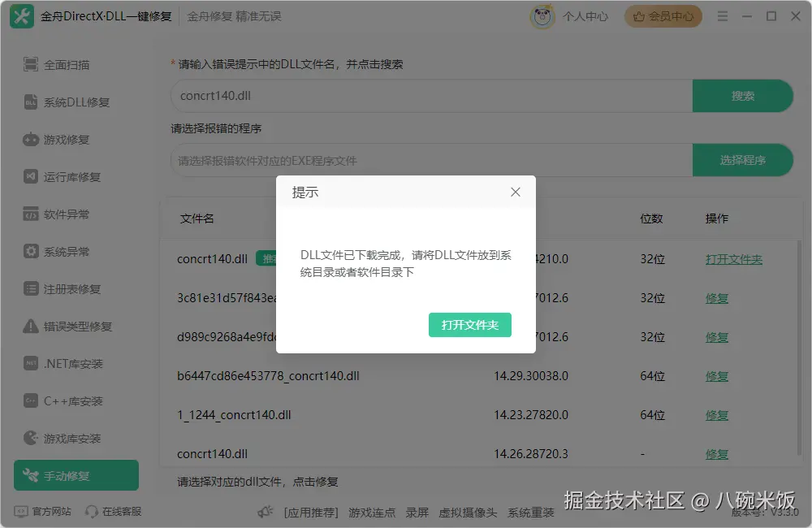Screen dimensions: 812x528
Task: Click megaphone icon before 应用推荐
Action: pos(266,512)
